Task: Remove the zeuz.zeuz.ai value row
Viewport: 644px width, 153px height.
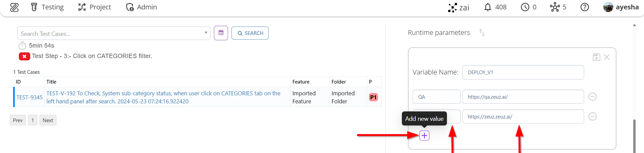Action: pos(593,116)
